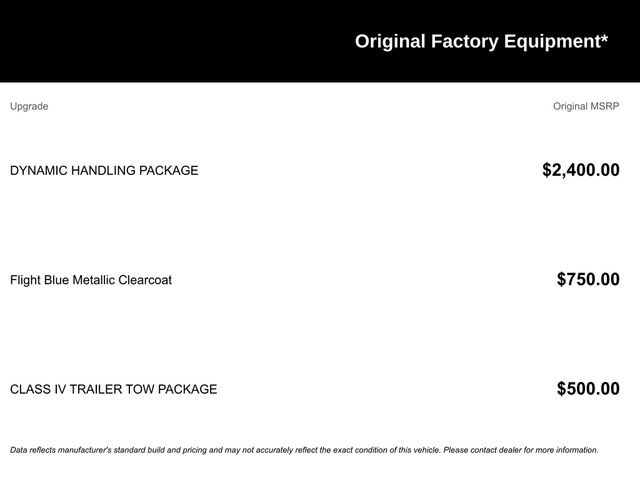Select the "Upgrade" column header
This screenshot has width=640, height=480.
(x=29, y=106)
